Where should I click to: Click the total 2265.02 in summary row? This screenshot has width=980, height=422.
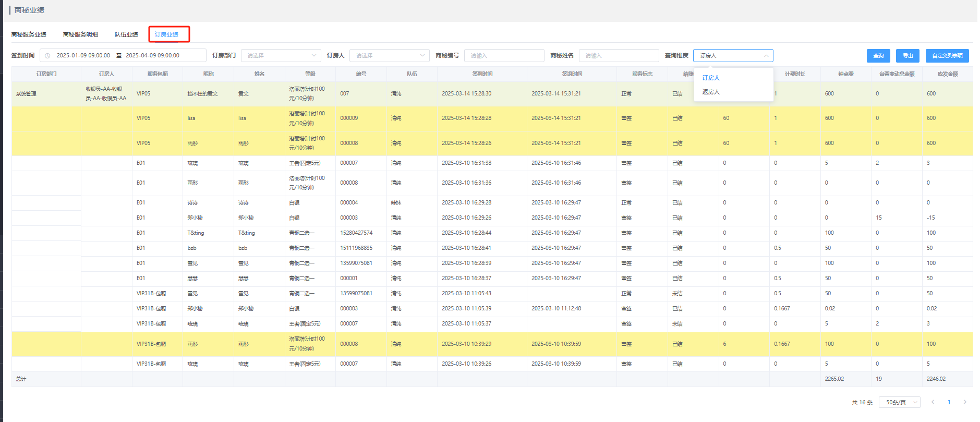tap(834, 379)
